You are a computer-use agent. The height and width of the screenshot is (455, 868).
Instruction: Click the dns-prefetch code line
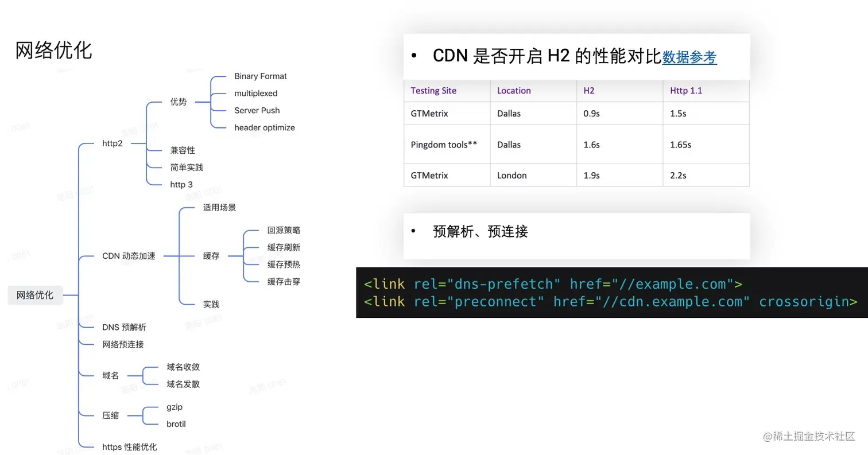click(x=553, y=283)
